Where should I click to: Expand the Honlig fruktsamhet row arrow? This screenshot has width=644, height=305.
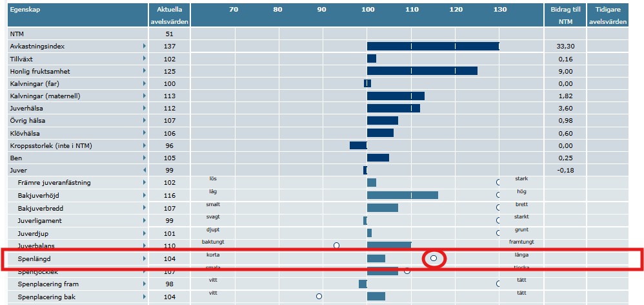[145, 71]
